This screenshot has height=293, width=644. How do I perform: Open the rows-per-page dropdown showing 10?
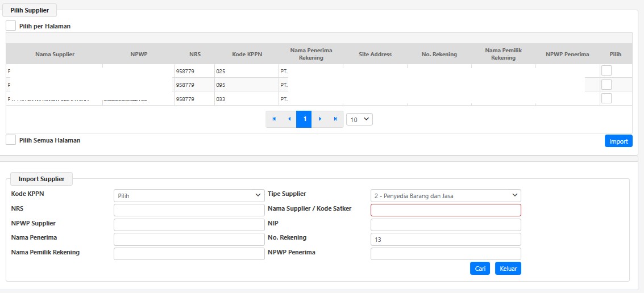pos(359,119)
